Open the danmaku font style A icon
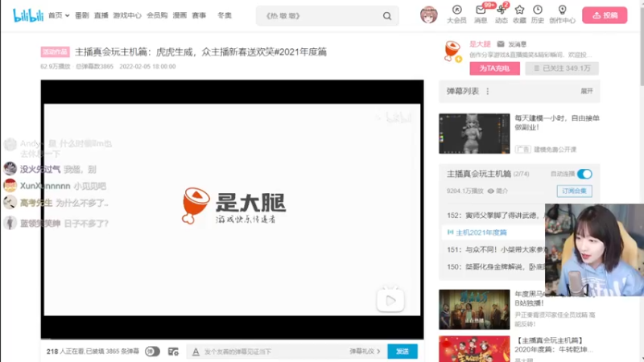The width and height of the screenshot is (644, 362). tap(196, 352)
